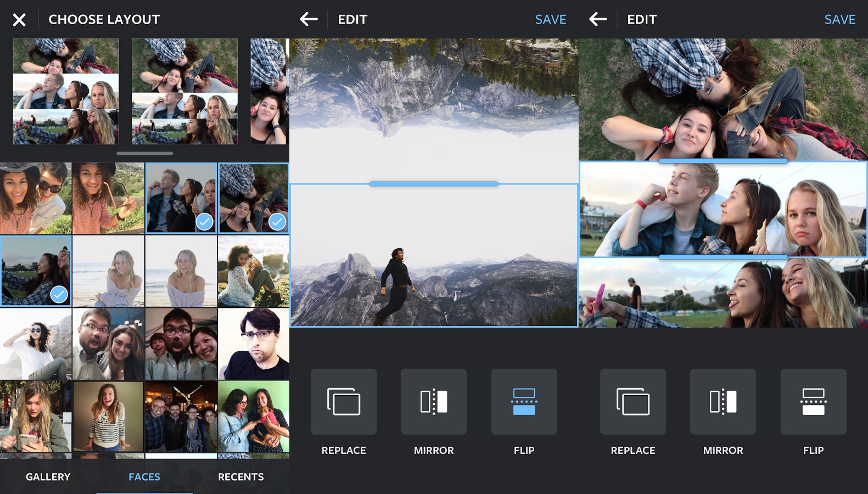The image size is (868, 494).
Task: Deselect checked photo of girls at field
Action: coord(36,271)
